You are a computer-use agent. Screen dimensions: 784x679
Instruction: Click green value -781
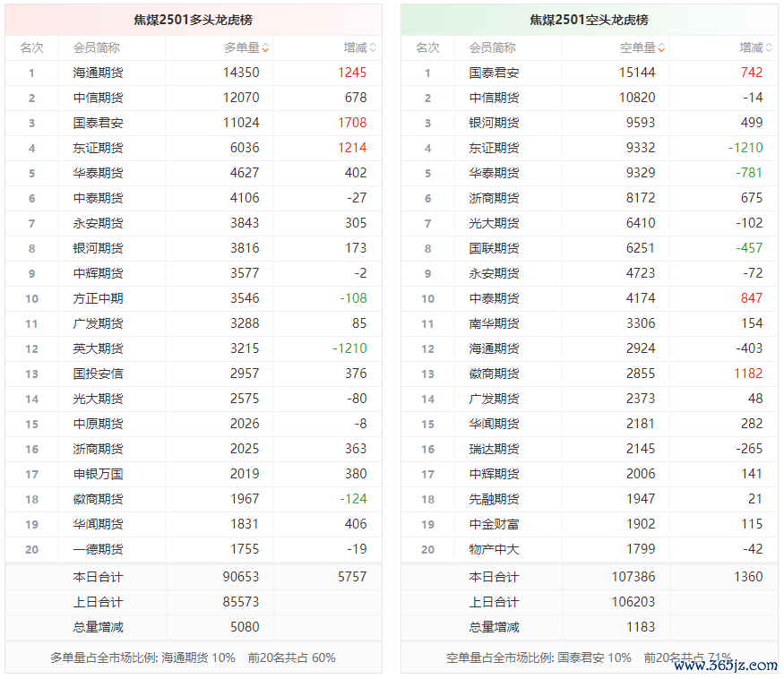coord(749,173)
